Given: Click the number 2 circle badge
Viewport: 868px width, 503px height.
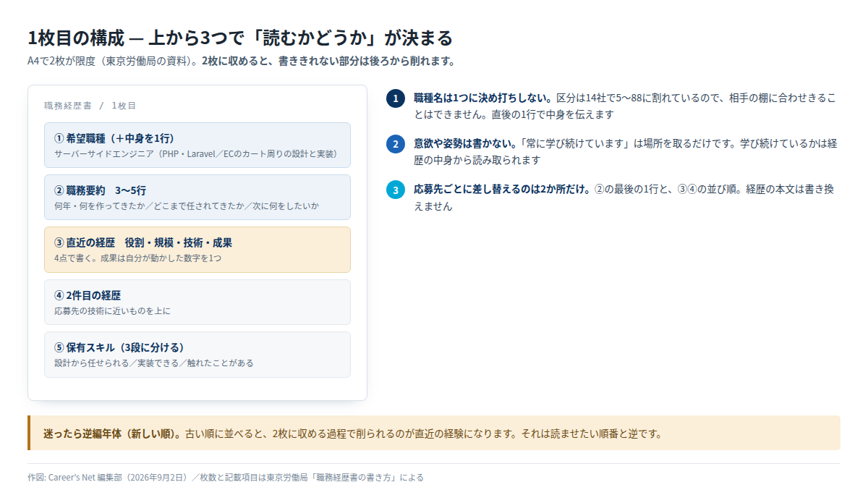Looking at the screenshot, I should [396, 144].
